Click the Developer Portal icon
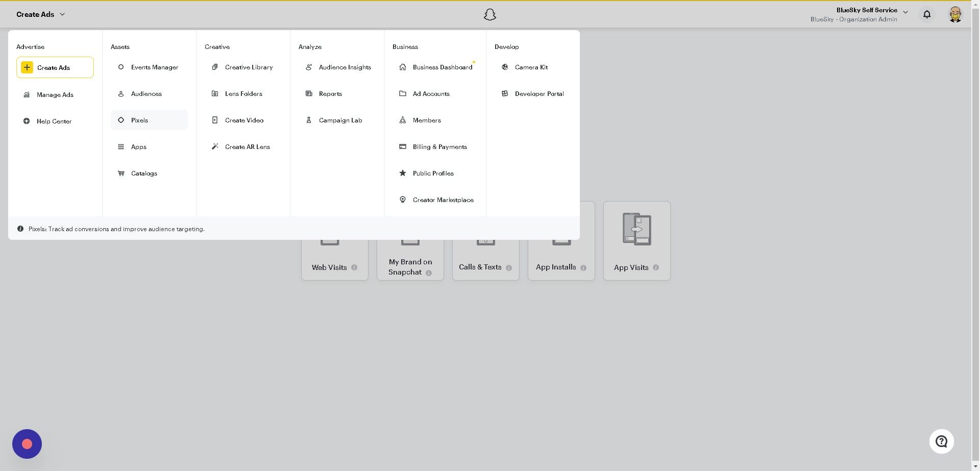 [x=505, y=94]
